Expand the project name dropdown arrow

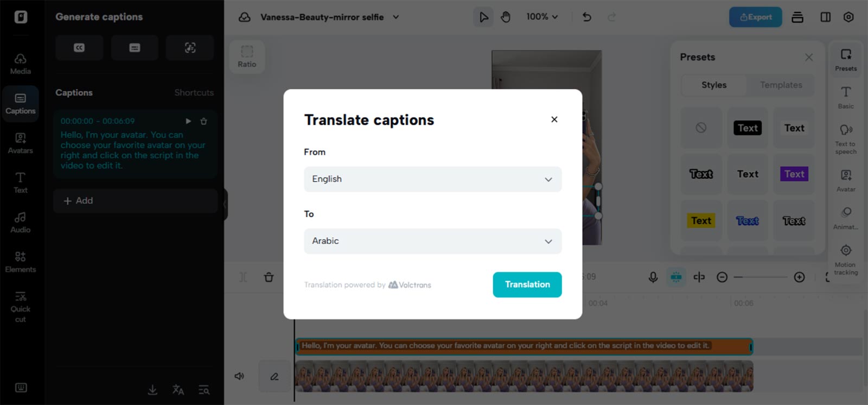[396, 17]
